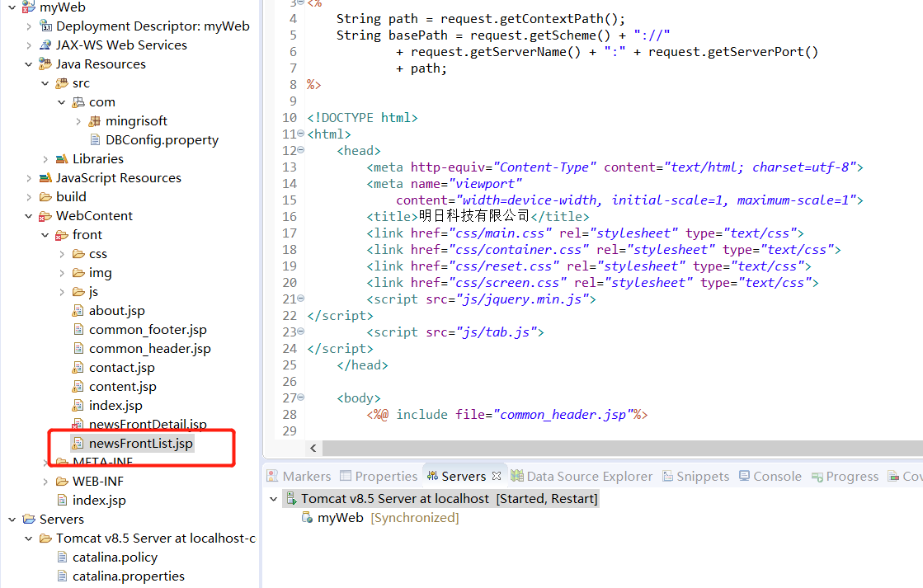923x588 pixels.
Task: Click the common_footer.jsp file icon
Action: coord(78,330)
